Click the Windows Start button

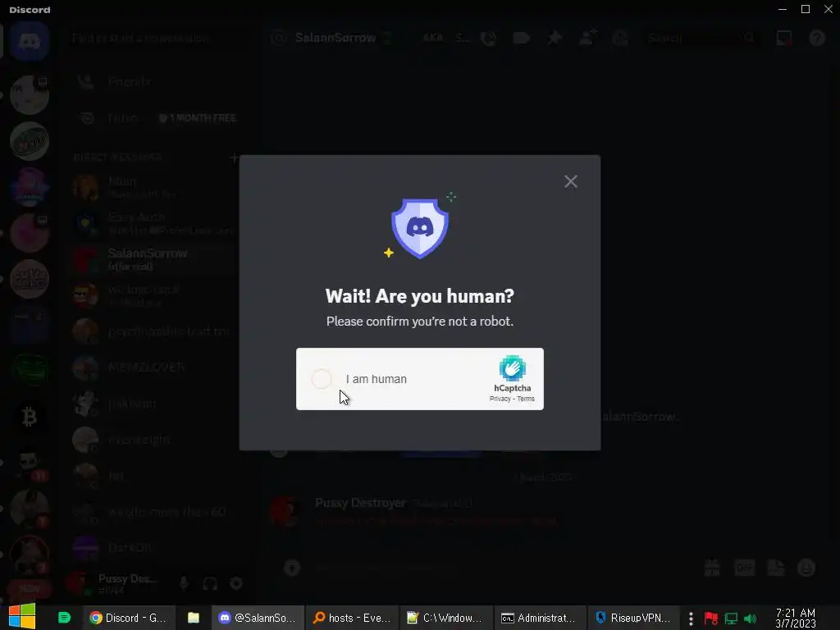pyautogui.click(x=21, y=617)
